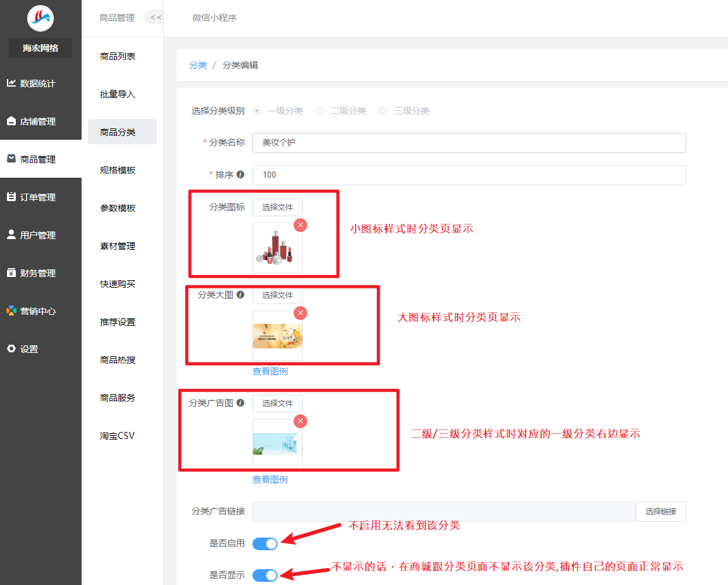Image resolution: width=728 pixels, height=585 pixels.
Task: Go to 分类 breadcrumb link
Action: (198, 65)
